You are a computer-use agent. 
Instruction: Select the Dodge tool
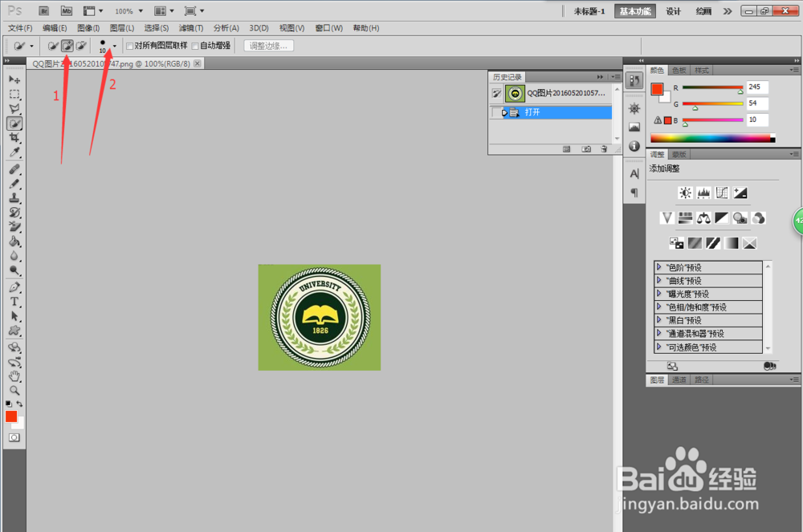click(14, 270)
